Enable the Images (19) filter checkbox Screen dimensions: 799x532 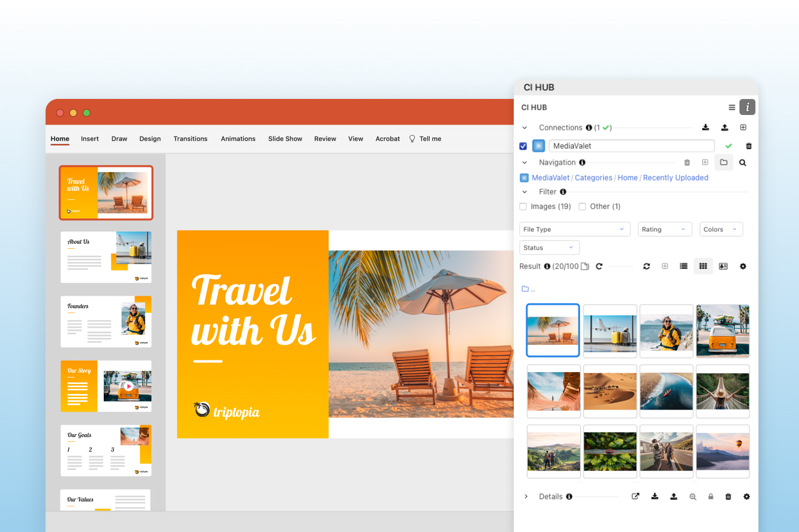click(x=523, y=206)
